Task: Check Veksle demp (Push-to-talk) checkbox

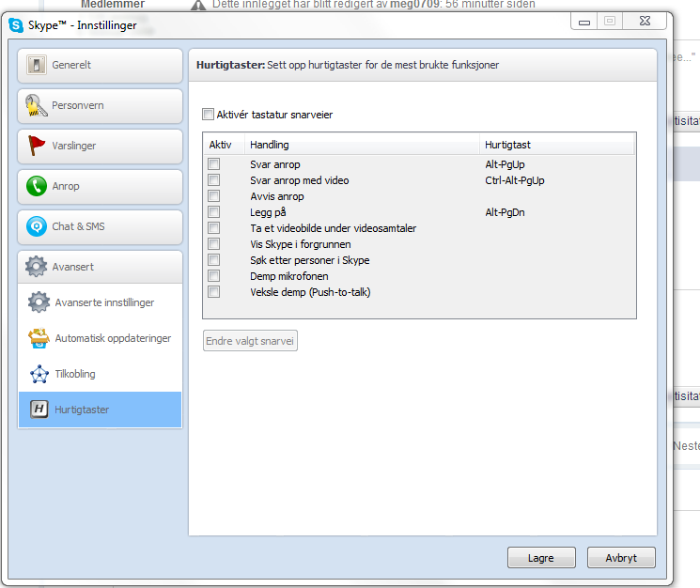Action: pos(214,292)
